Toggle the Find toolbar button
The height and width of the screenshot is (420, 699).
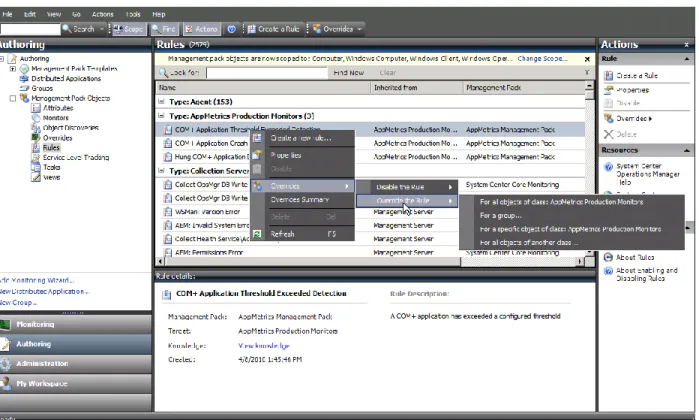point(164,29)
